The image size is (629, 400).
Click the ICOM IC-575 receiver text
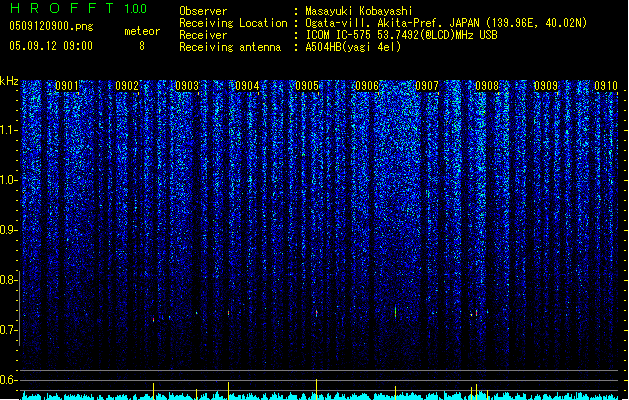click(x=401, y=35)
